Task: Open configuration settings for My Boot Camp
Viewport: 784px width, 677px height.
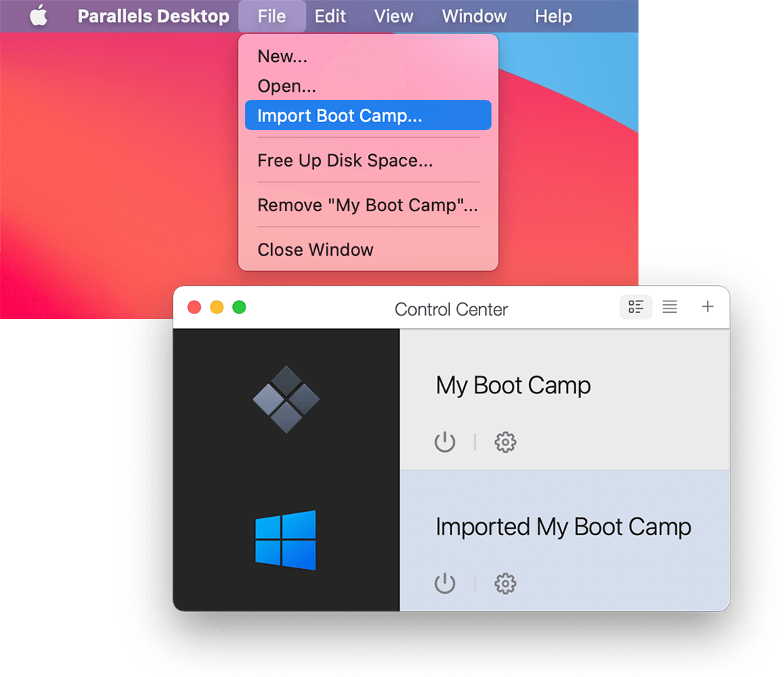Action: pyautogui.click(x=505, y=442)
